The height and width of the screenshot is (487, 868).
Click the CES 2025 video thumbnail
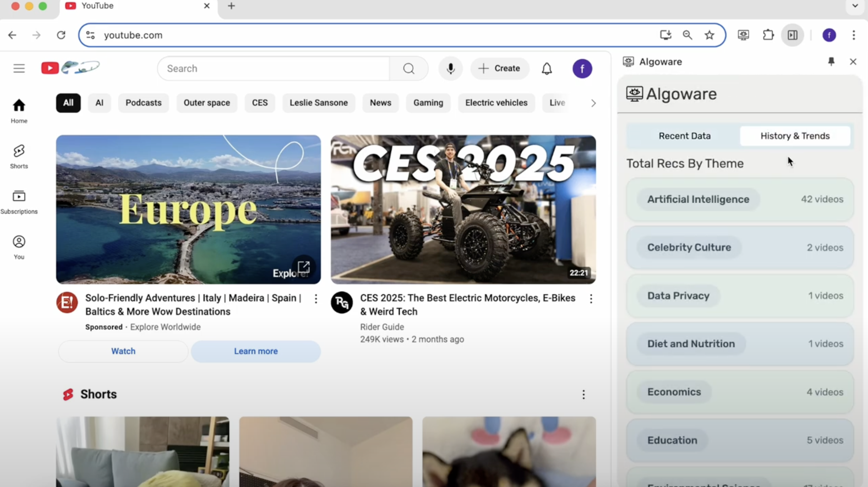[463, 209]
